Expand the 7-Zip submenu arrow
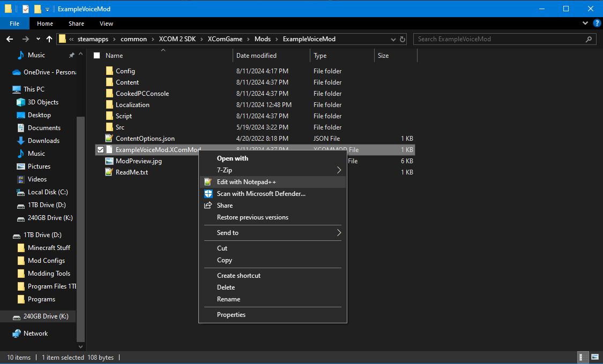 click(x=339, y=170)
